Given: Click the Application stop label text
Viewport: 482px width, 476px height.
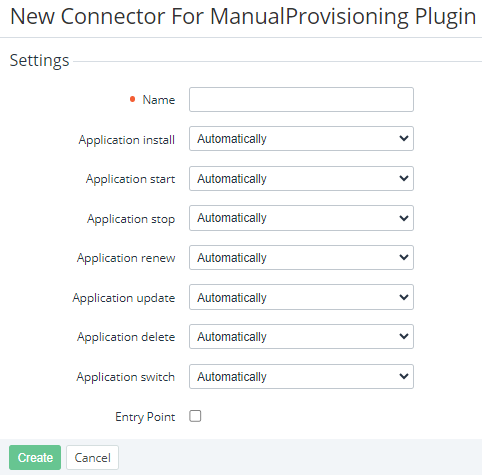Looking at the screenshot, I should [x=131, y=219].
